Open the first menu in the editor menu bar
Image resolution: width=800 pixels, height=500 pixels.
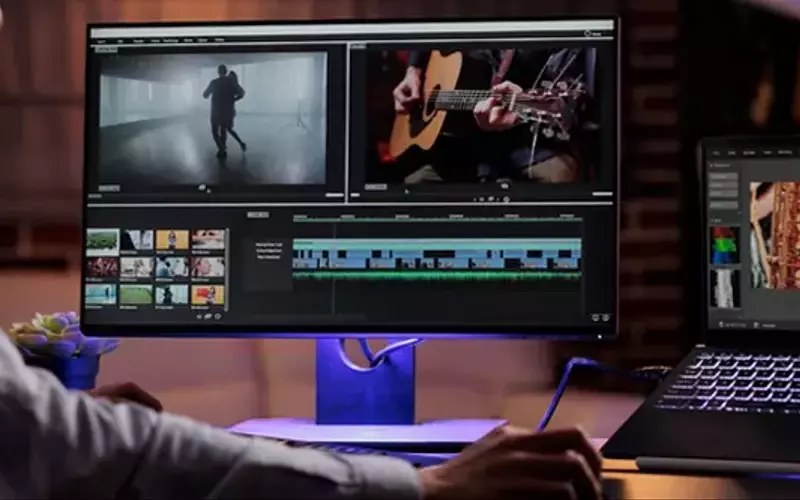(x=102, y=41)
